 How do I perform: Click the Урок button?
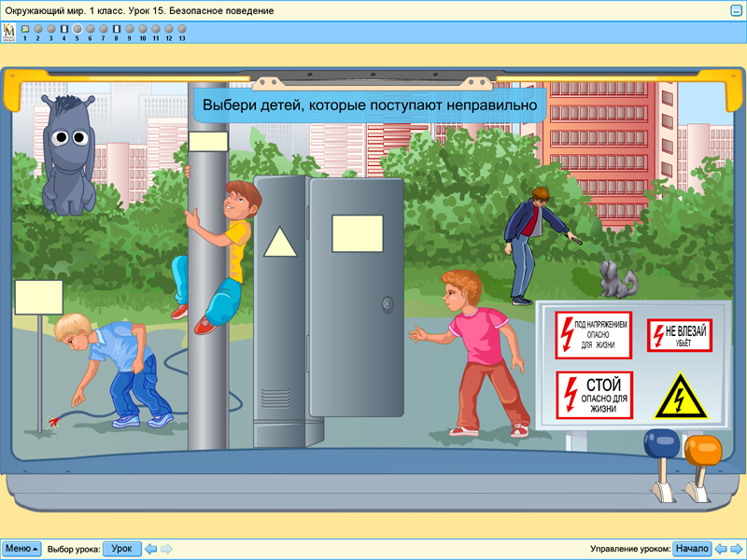(121, 549)
